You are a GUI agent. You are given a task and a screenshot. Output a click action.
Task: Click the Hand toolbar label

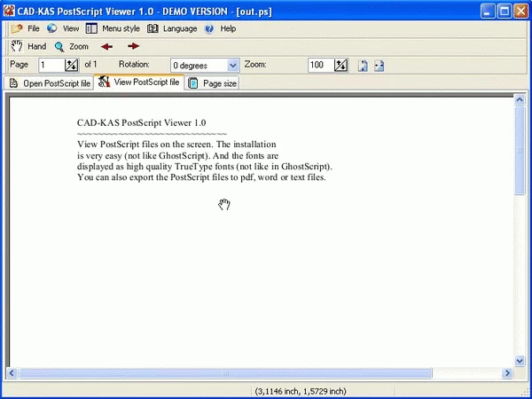point(37,46)
